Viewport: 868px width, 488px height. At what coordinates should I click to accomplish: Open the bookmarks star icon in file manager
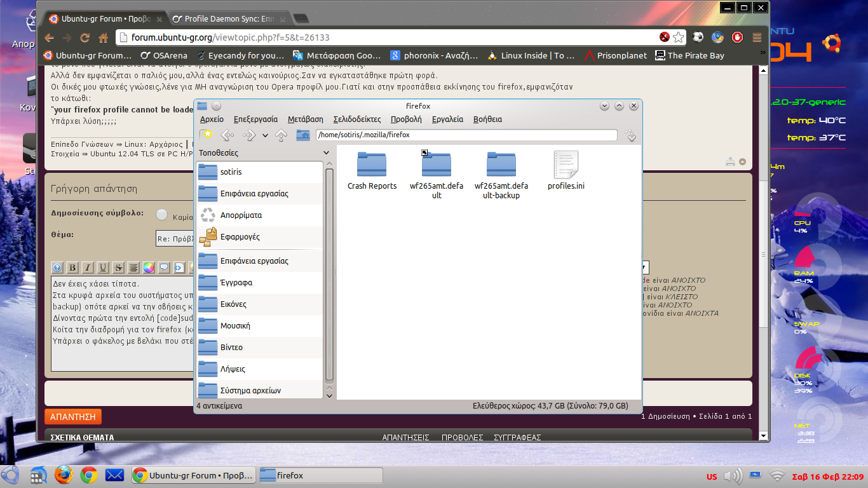(206, 135)
